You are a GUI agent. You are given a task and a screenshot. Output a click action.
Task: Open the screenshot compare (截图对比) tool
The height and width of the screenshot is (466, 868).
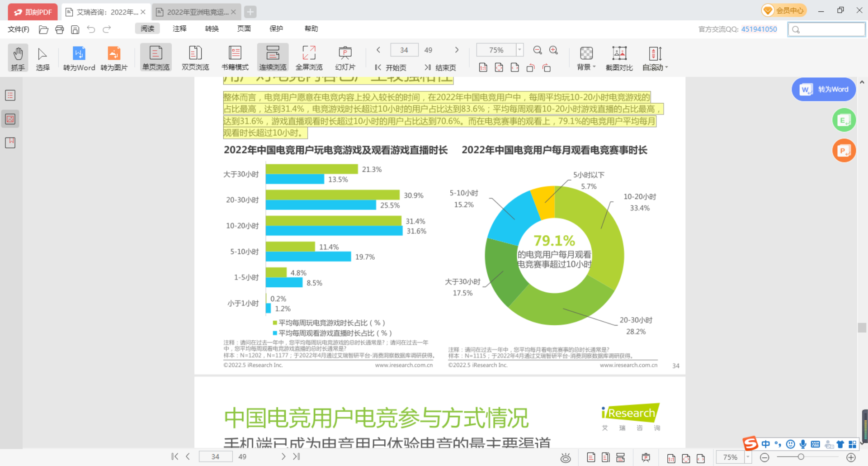click(619, 58)
